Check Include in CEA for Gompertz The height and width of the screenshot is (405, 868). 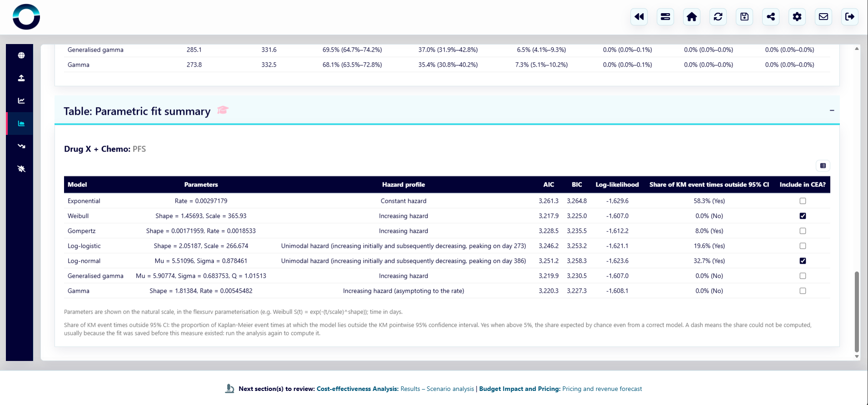(x=803, y=231)
